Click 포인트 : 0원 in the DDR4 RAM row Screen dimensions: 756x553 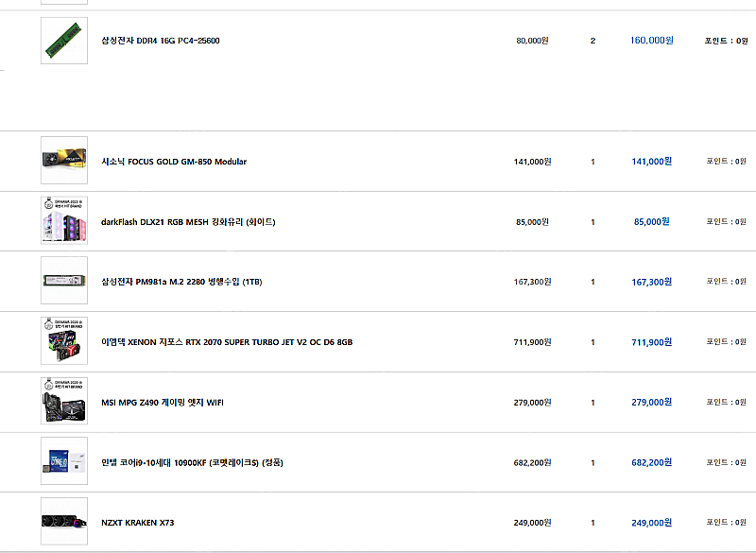click(x=726, y=41)
